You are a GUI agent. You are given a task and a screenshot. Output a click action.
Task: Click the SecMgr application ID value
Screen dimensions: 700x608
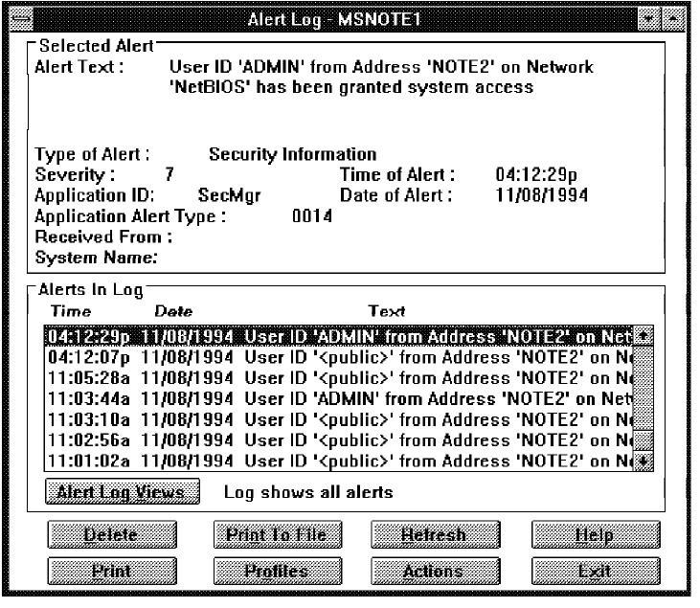click(x=230, y=195)
